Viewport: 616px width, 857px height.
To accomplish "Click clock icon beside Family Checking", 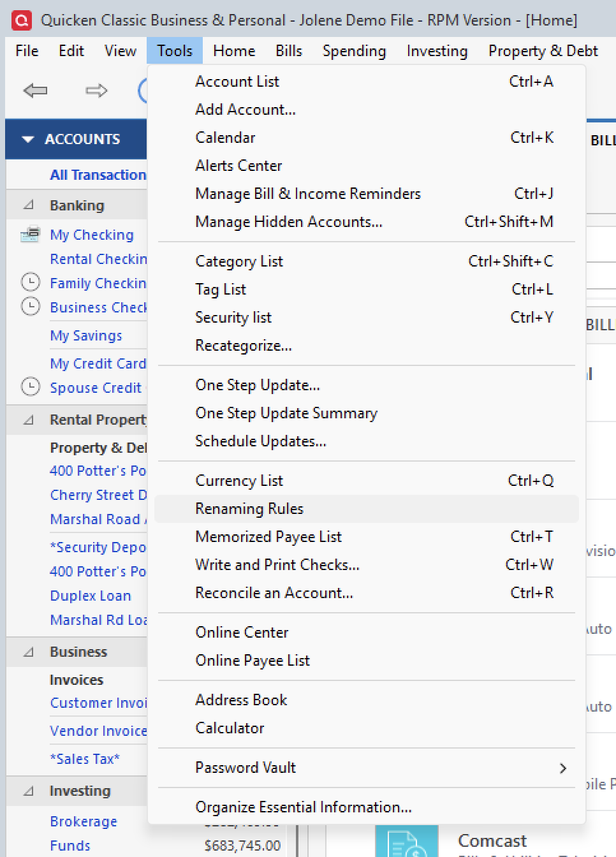I will (30, 282).
